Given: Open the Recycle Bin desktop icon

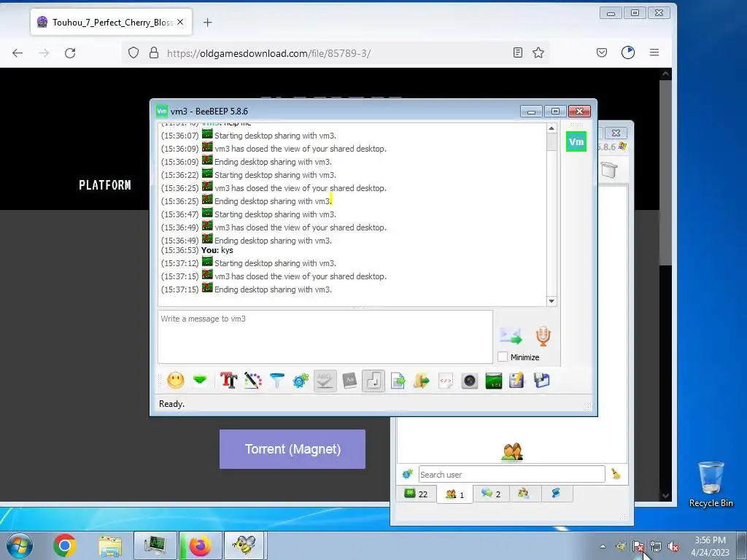Looking at the screenshot, I should click(711, 484).
